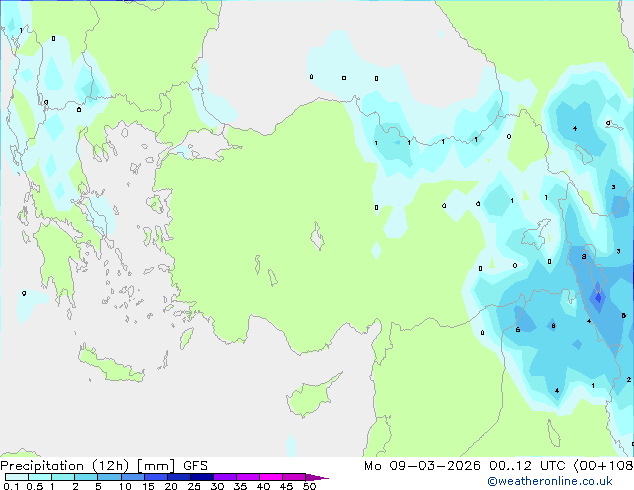Click the legend arrow tip above 50 mm
Viewport: 634px width, 490px height.
[x=317, y=477]
